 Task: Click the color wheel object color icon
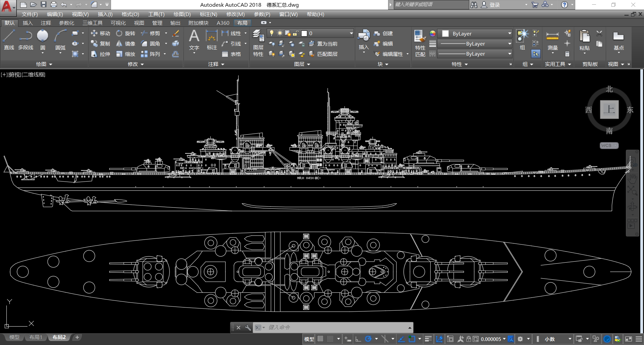pos(433,33)
